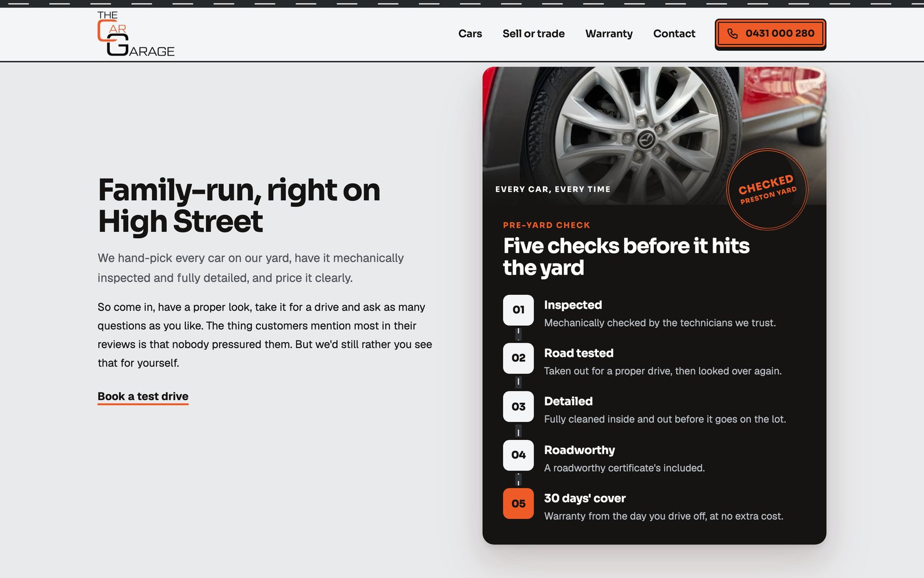Click 'EVERY CAR, EVERY TIME' caption
This screenshot has width=924, height=578.
[x=553, y=189]
